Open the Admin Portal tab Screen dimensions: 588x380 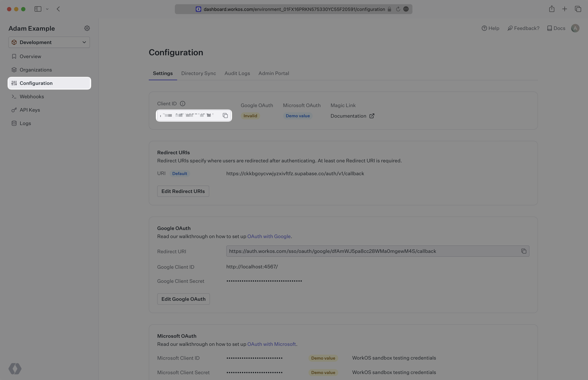[274, 73]
